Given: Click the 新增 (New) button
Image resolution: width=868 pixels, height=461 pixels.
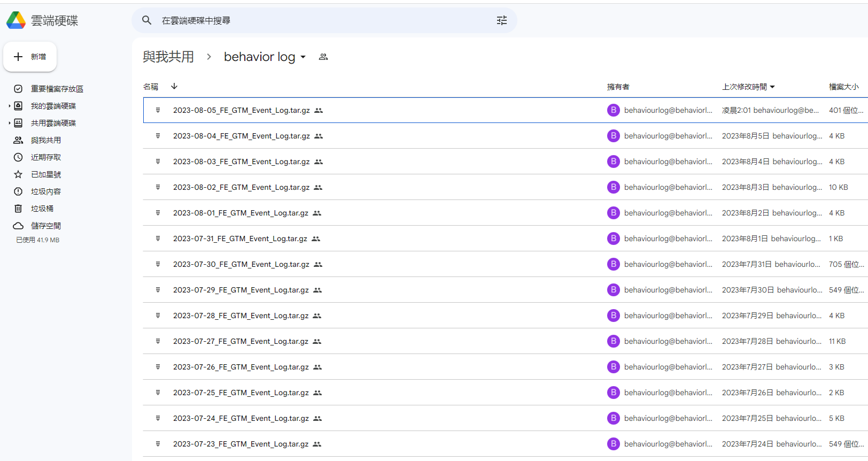Looking at the screenshot, I should (x=30, y=57).
